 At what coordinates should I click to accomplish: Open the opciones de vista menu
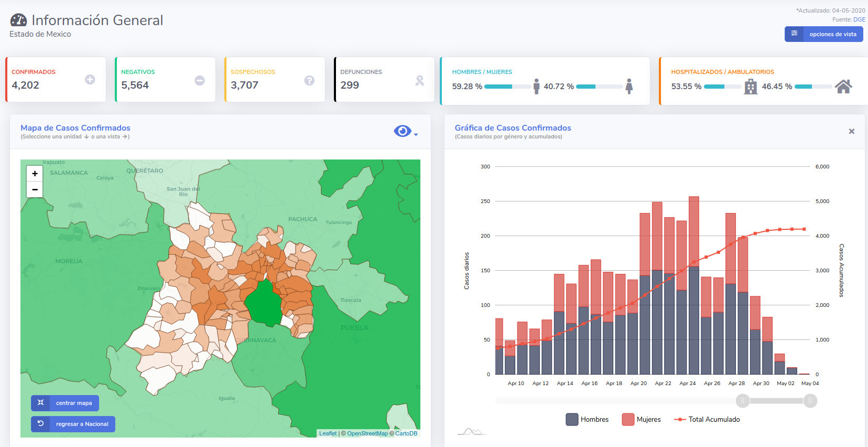click(x=823, y=34)
